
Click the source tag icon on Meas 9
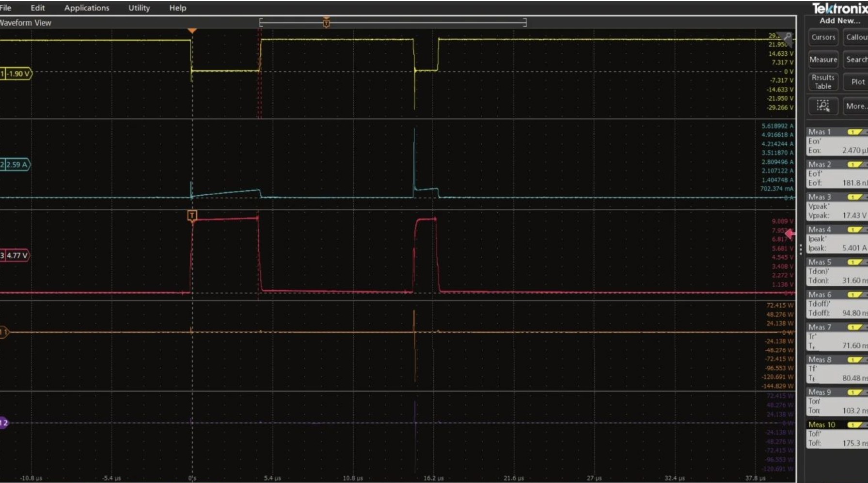click(855, 392)
